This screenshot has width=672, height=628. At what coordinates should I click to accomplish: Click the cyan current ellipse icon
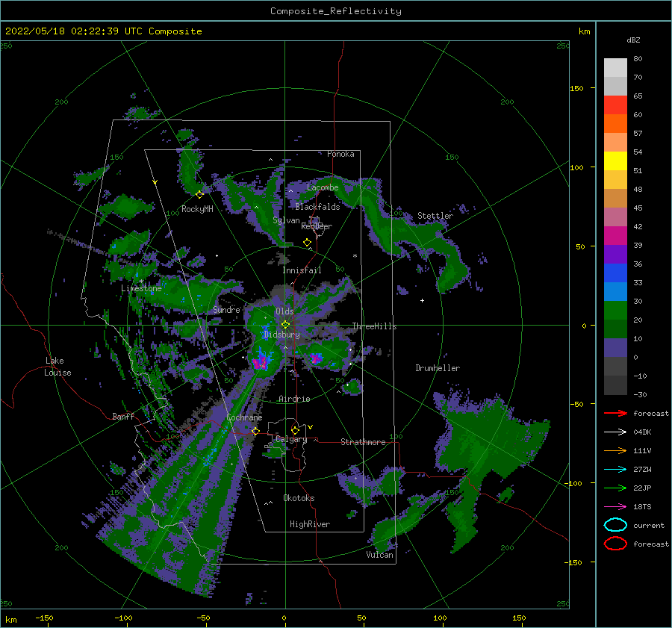coord(615,525)
